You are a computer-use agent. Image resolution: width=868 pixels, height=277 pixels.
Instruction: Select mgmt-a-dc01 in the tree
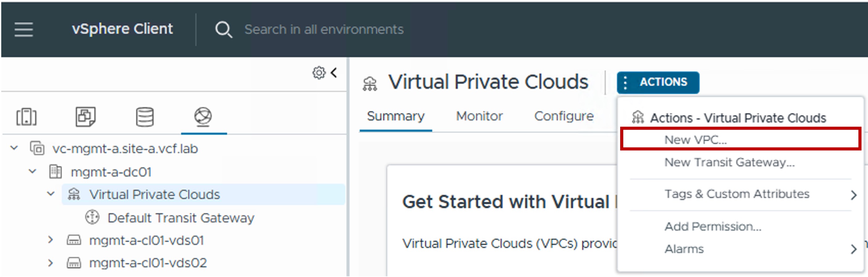point(111,172)
